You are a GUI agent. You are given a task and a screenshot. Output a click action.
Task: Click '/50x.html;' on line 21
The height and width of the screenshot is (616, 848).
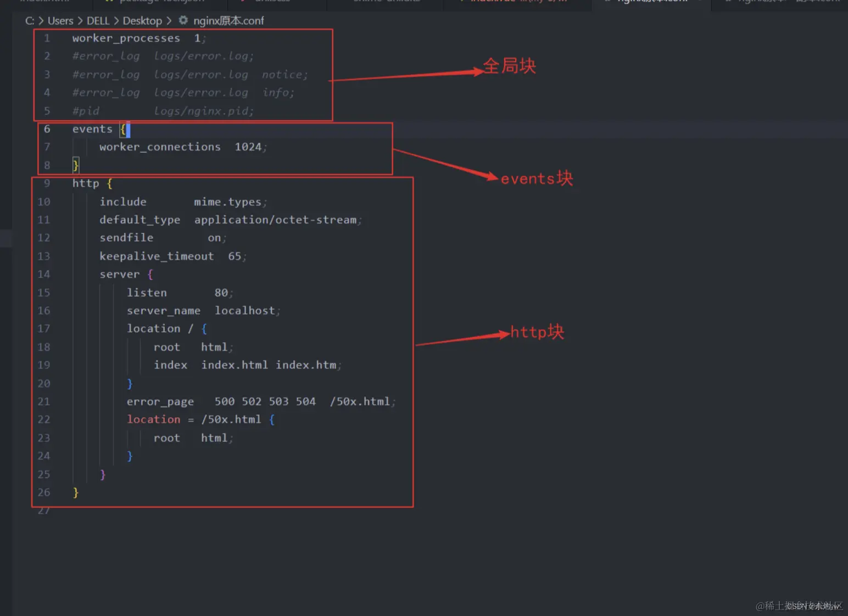coord(362,402)
